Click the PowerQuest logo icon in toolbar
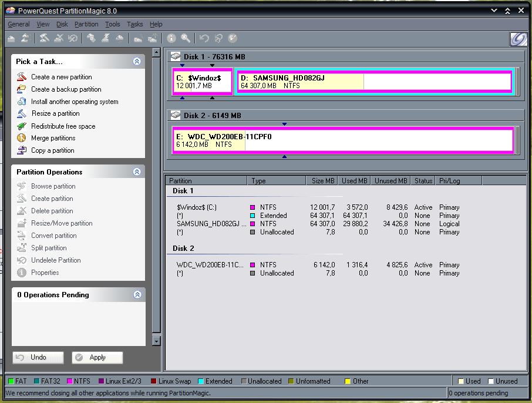 tap(518, 39)
